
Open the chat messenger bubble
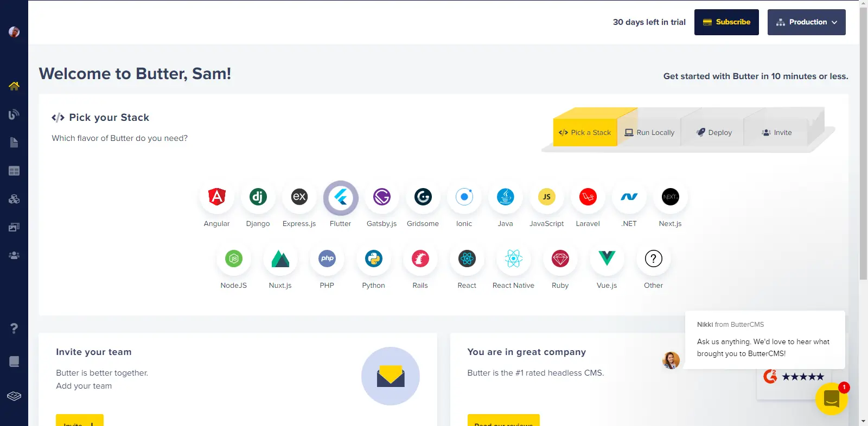831,398
